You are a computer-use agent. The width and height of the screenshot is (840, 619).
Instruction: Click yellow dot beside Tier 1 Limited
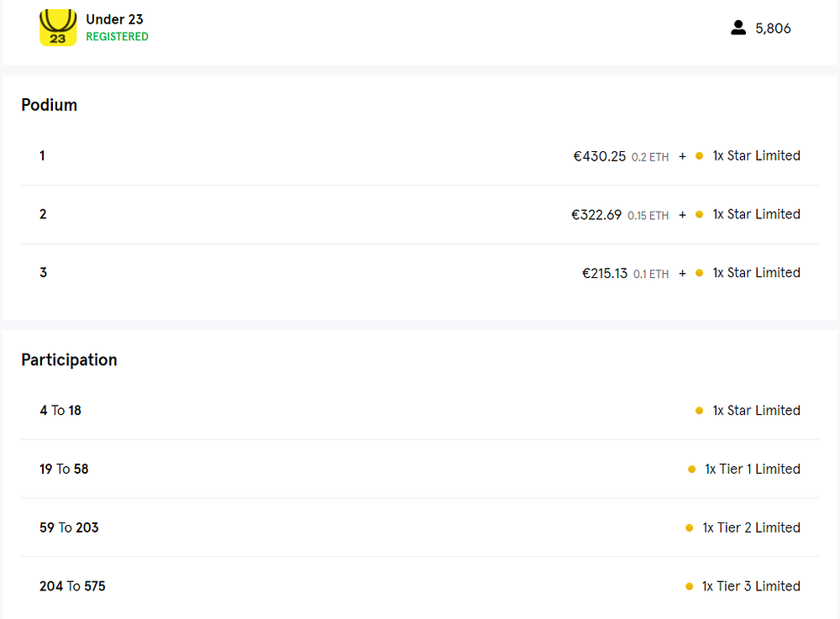tap(691, 469)
